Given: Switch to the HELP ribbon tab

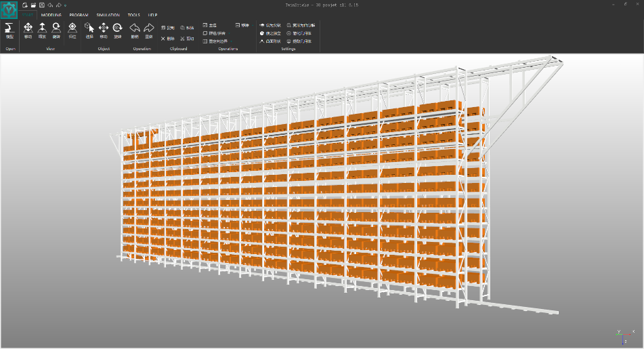Looking at the screenshot, I should click(x=153, y=15).
